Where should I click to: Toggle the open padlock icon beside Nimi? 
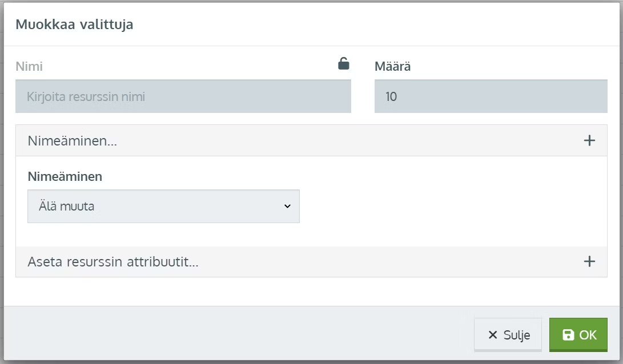344,63
